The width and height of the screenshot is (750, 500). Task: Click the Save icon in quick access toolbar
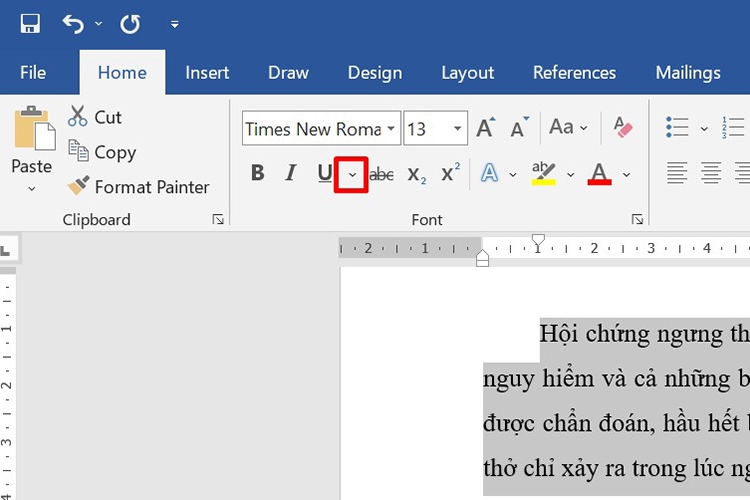point(30,23)
